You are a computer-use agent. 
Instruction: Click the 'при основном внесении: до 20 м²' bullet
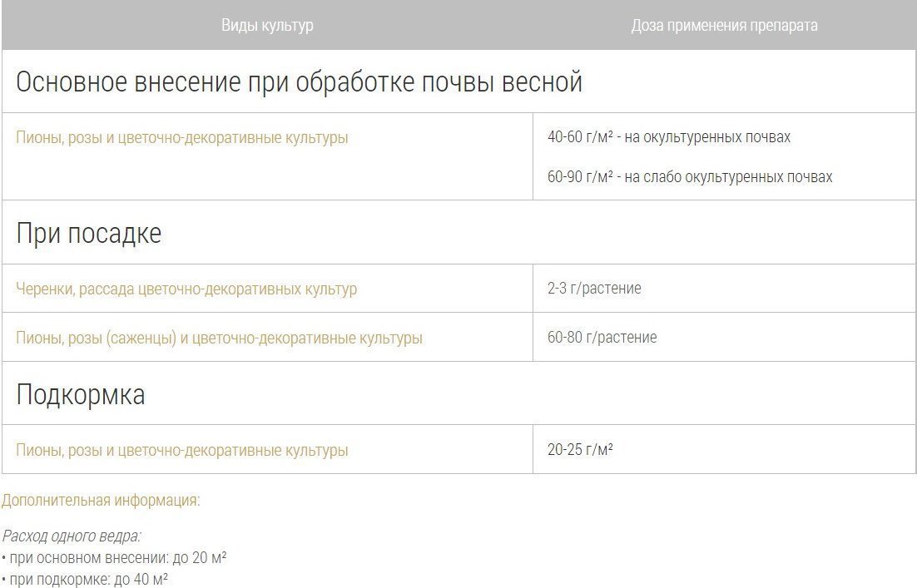click(115, 558)
